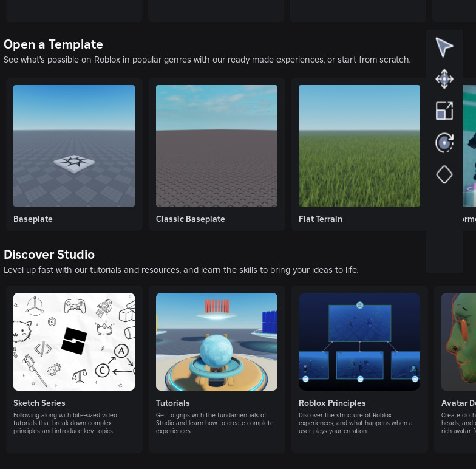Open the Roblox Principles thumbnail
The image size is (476, 469).
[359, 341]
